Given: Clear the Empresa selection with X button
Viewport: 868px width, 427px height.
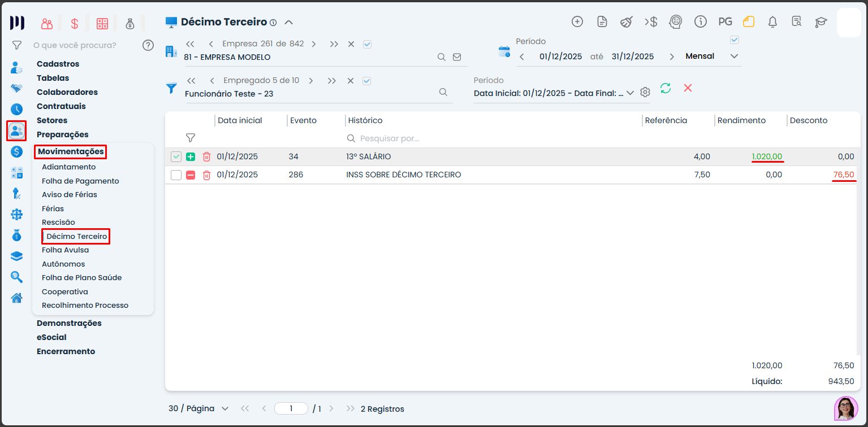Looking at the screenshot, I should (351, 44).
